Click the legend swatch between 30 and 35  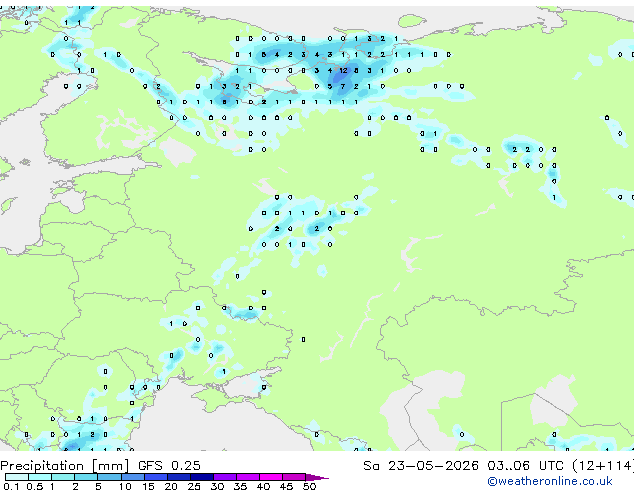pyautogui.click(x=225, y=477)
